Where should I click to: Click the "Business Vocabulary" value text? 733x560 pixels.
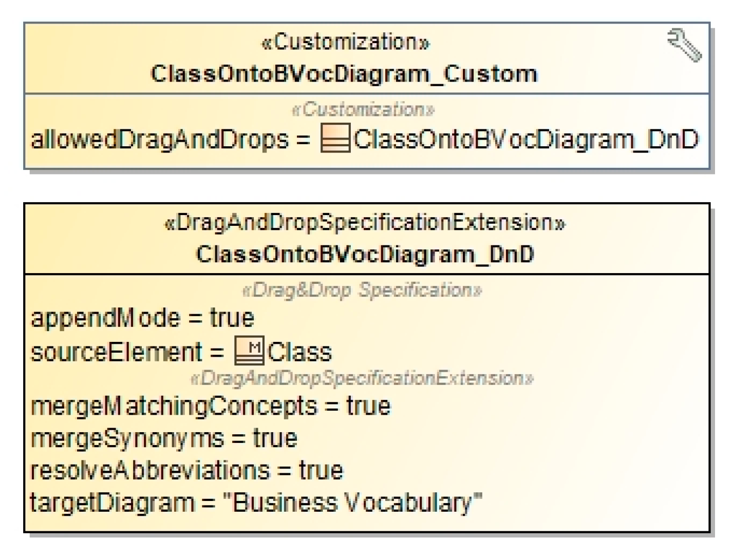[x=352, y=503]
